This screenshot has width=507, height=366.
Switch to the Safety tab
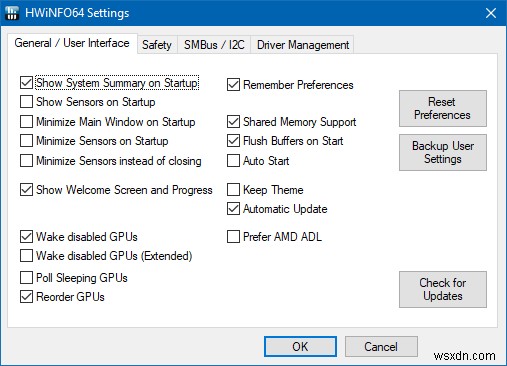(157, 45)
